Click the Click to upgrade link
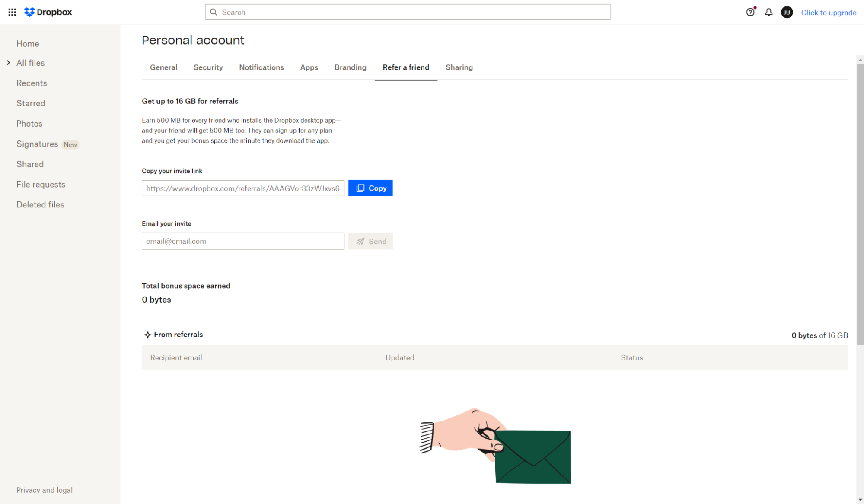 tap(829, 13)
